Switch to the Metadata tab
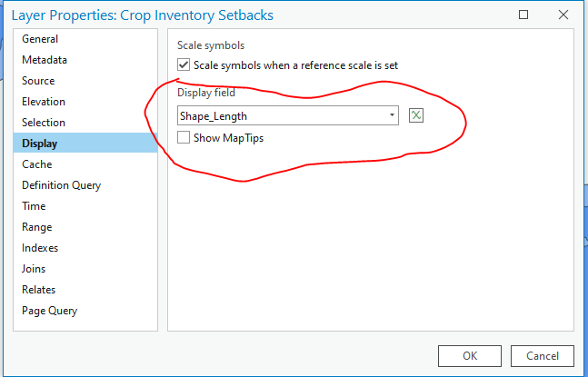588x377 pixels. pyautogui.click(x=45, y=60)
